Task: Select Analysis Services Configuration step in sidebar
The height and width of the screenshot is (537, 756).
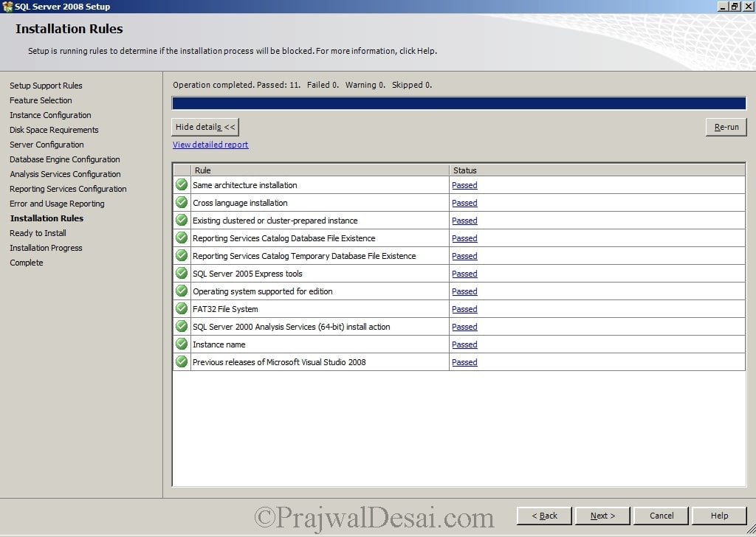Action: (x=65, y=174)
